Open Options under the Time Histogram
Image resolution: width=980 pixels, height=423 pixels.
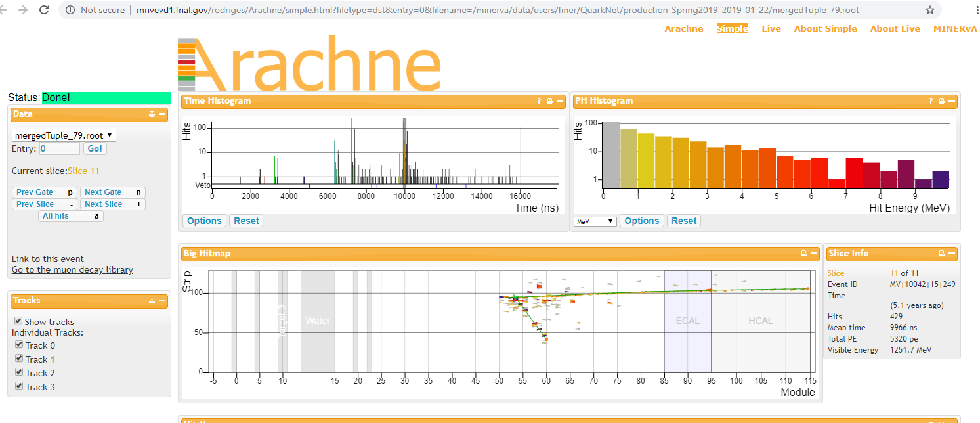[x=204, y=221]
